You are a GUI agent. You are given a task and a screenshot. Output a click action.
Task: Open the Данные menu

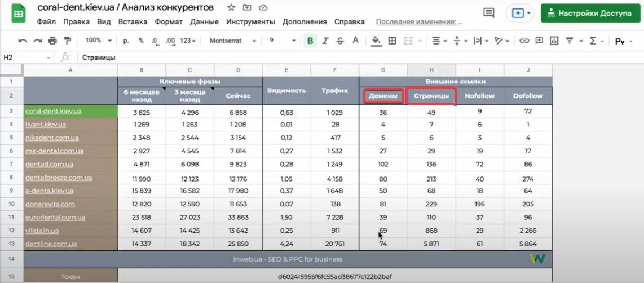tap(204, 22)
